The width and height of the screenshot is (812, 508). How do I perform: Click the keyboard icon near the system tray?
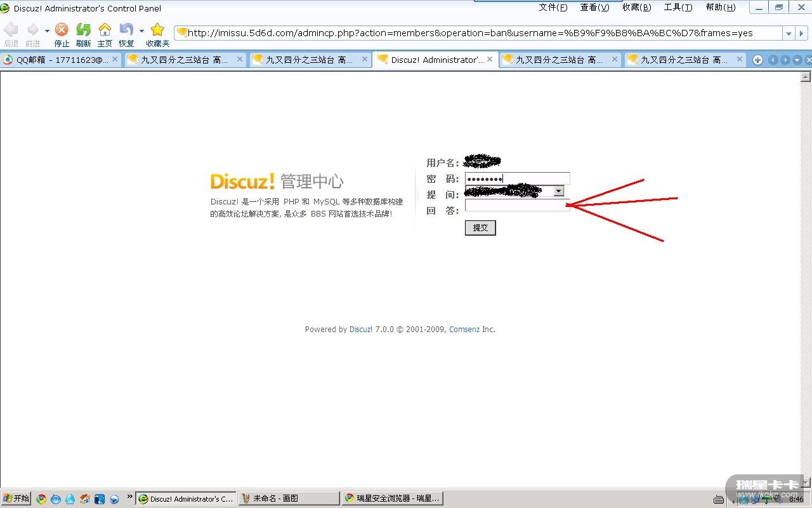click(719, 498)
